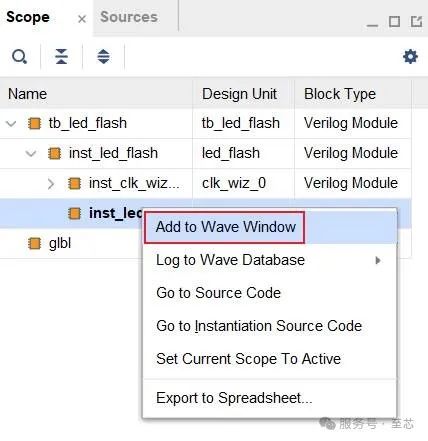
Task: Float the Scope panel with the popout icon
Action: pos(416,22)
